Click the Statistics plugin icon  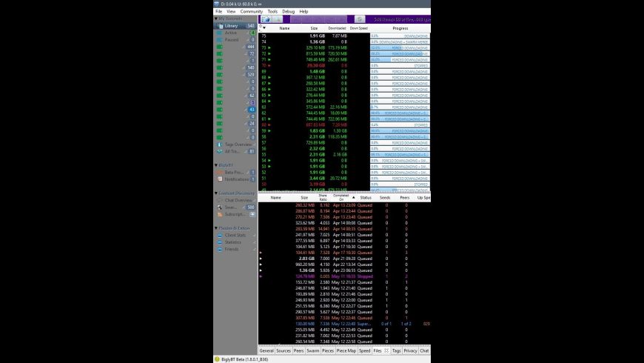pyautogui.click(x=220, y=242)
